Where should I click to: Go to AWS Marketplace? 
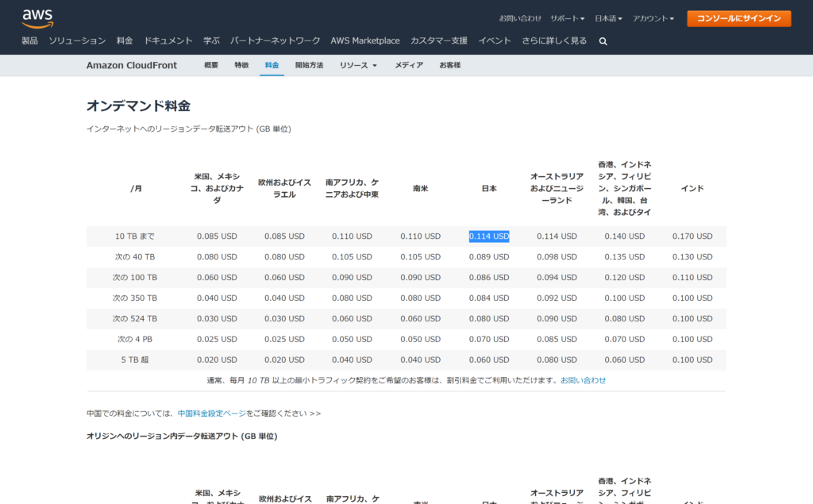(x=365, y=40)
